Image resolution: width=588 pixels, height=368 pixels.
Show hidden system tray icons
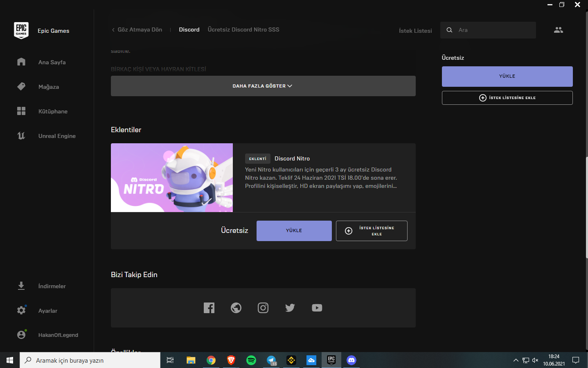(516, 360)
